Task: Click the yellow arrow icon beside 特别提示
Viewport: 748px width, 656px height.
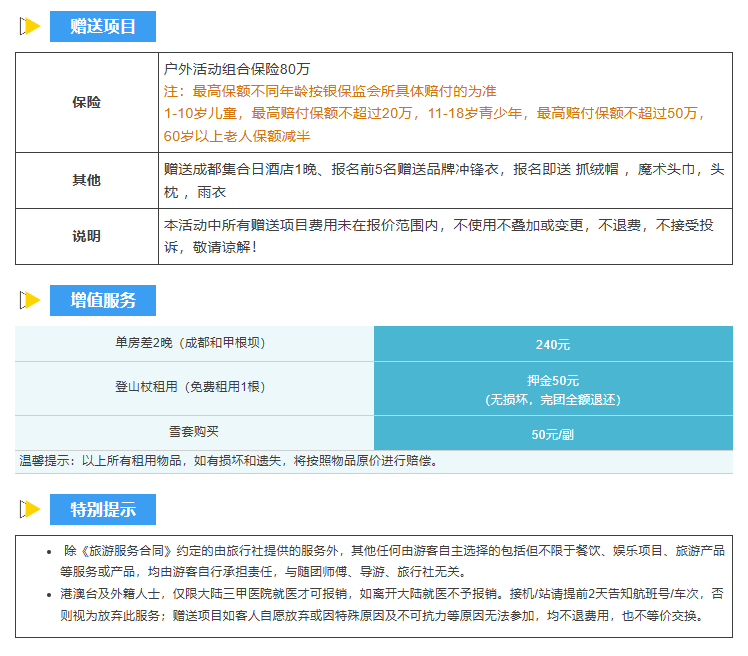Action: click(30, 509)
